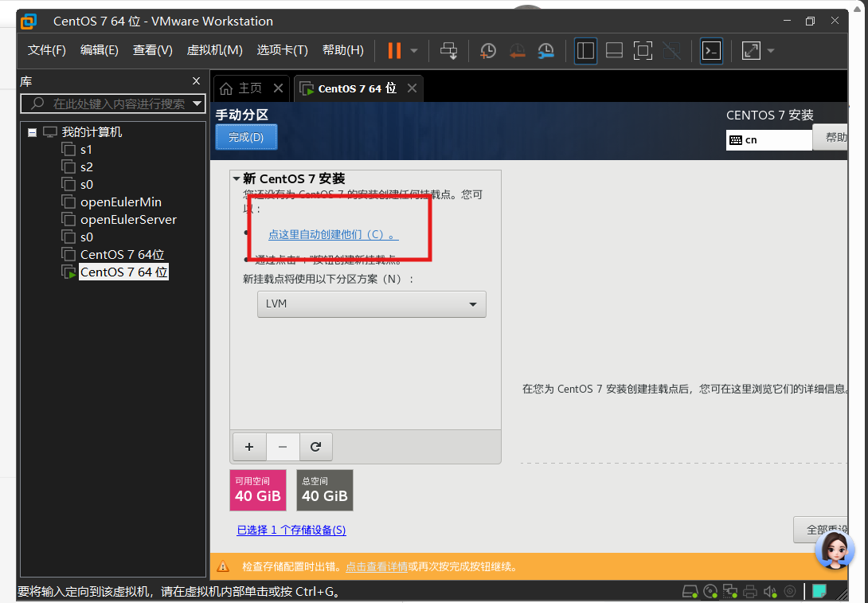This screenshot has width=868, height=603.
Task: Open the 编辑(E) menu
Action: click(99, 50)
